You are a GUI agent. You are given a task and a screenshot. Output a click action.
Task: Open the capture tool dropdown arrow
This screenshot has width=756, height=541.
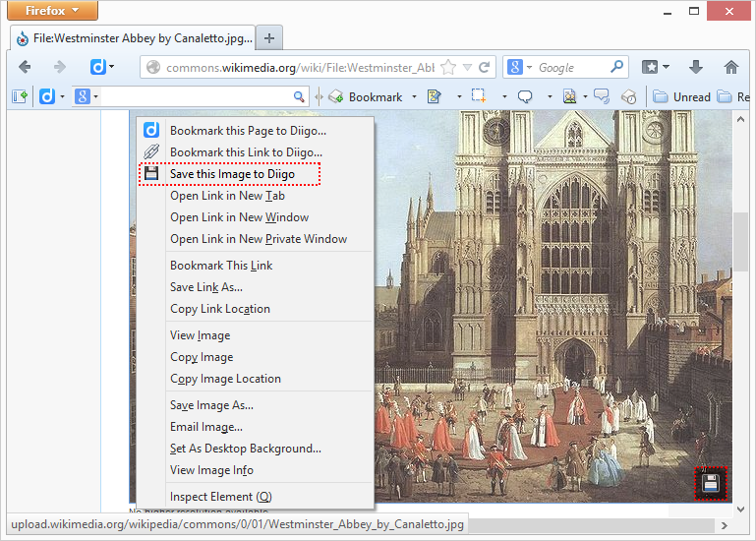click(504, 97)
